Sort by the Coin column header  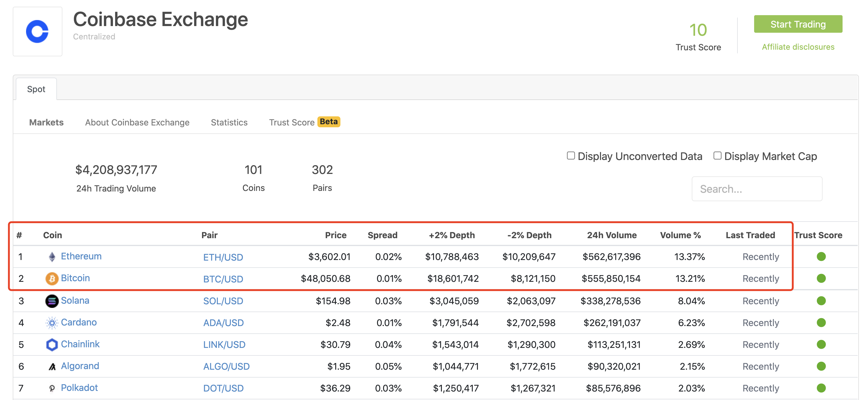pos(53,235)
